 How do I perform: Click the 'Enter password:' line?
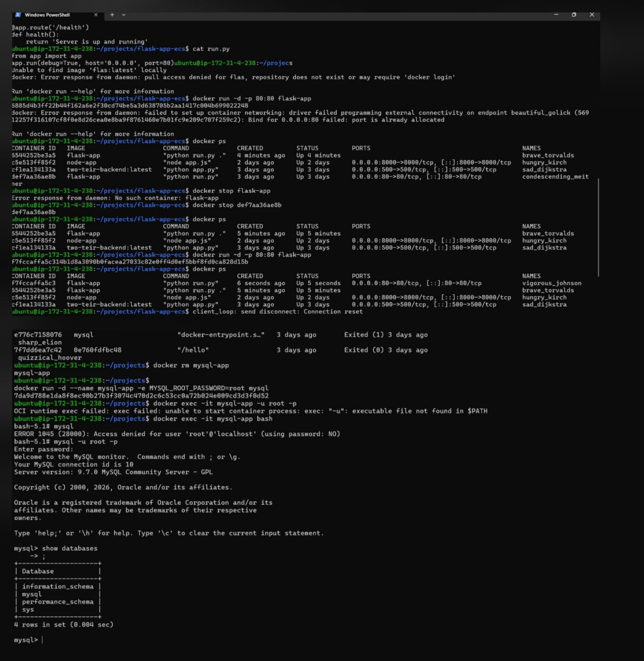pyautogui.click(x=43, y=449)
